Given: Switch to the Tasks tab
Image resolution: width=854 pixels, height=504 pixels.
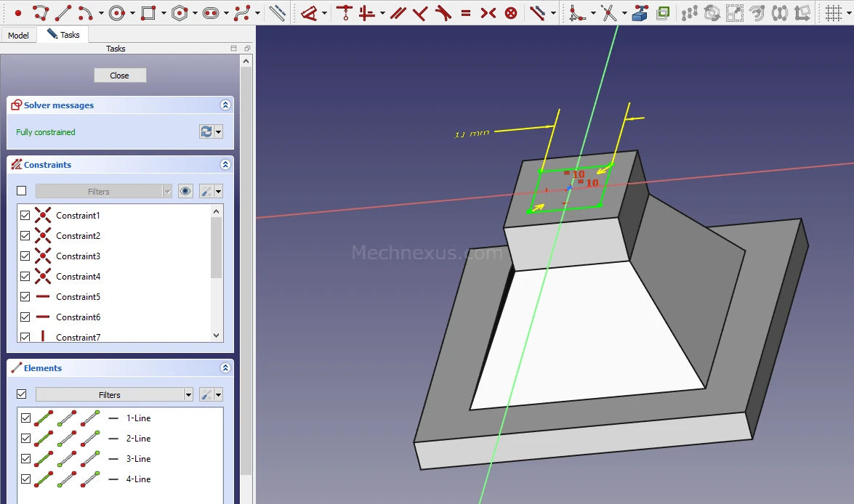Looking at the screenshot, I should pos(63,35).
